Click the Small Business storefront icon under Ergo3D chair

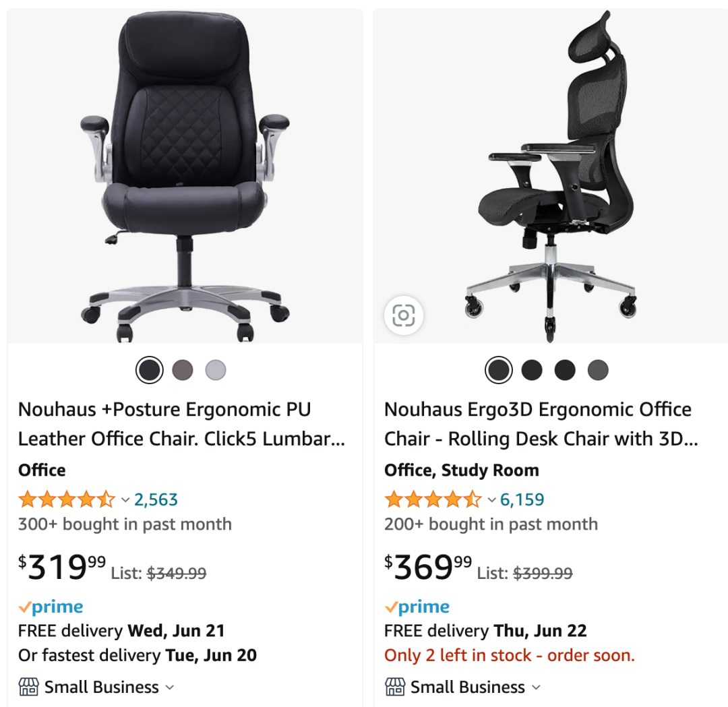[x=395, y=687]
